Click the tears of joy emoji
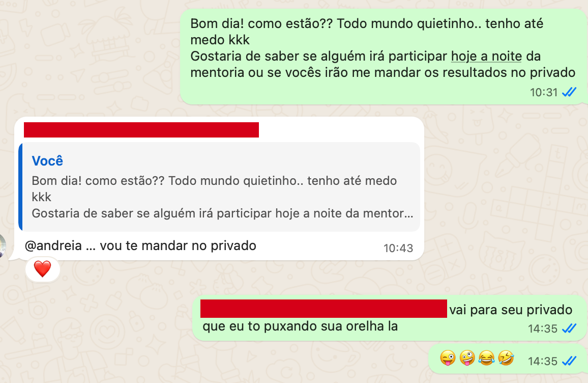 [x=486, y=358]
